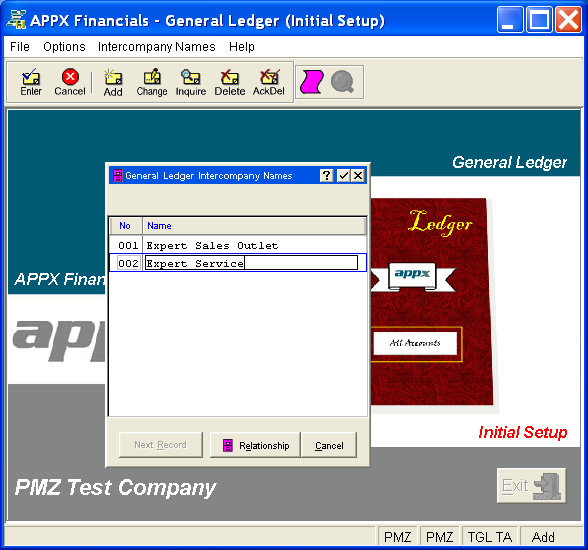Click the appx banner on ledger book
The width and height of the screenshot is (588, 550).
click(x=412, y=276)
